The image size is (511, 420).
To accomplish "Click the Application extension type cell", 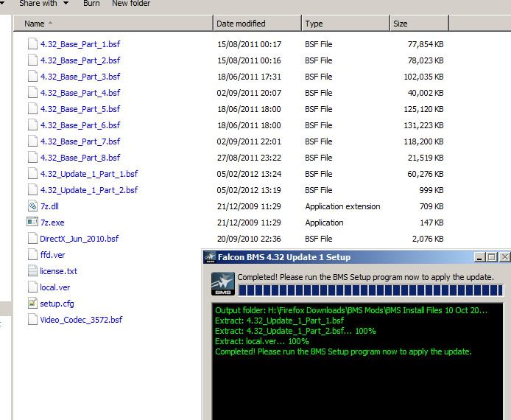I will coord(342,206).
